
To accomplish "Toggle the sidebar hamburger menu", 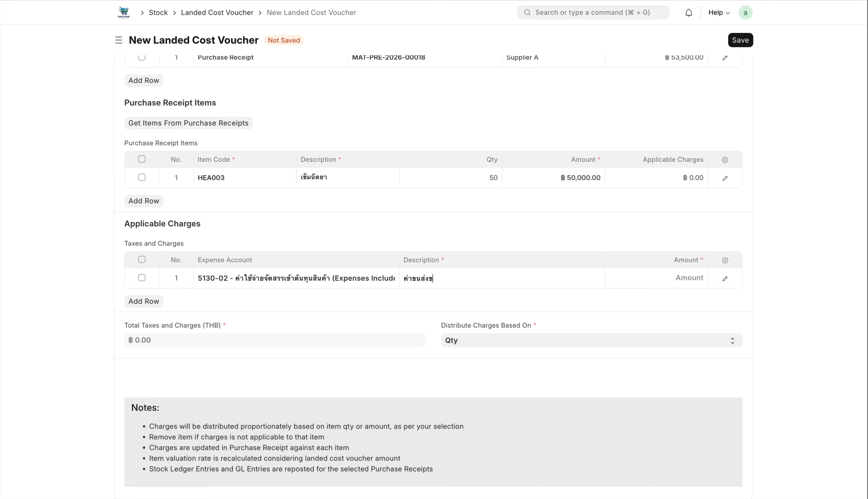I will tap(119, 40).
